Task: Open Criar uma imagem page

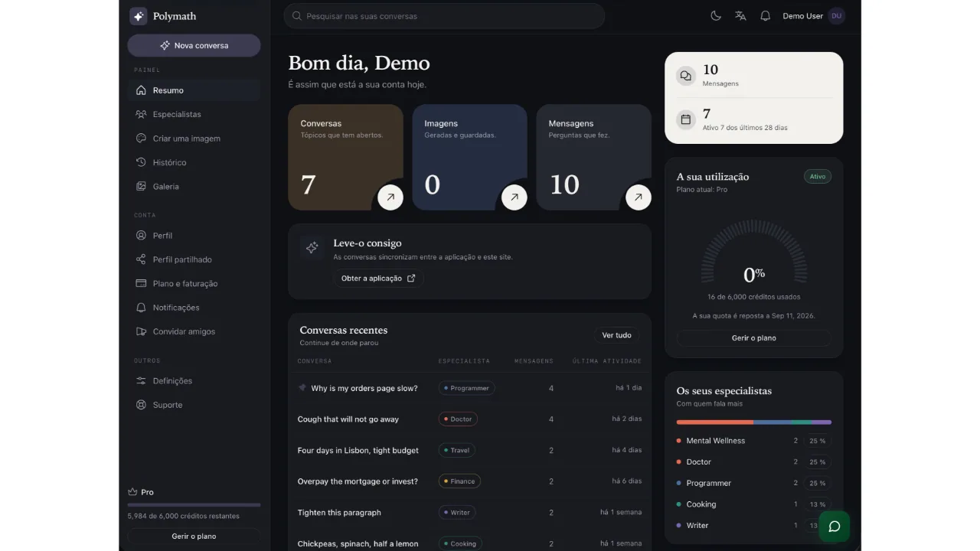Action: [x=194, y=139]
